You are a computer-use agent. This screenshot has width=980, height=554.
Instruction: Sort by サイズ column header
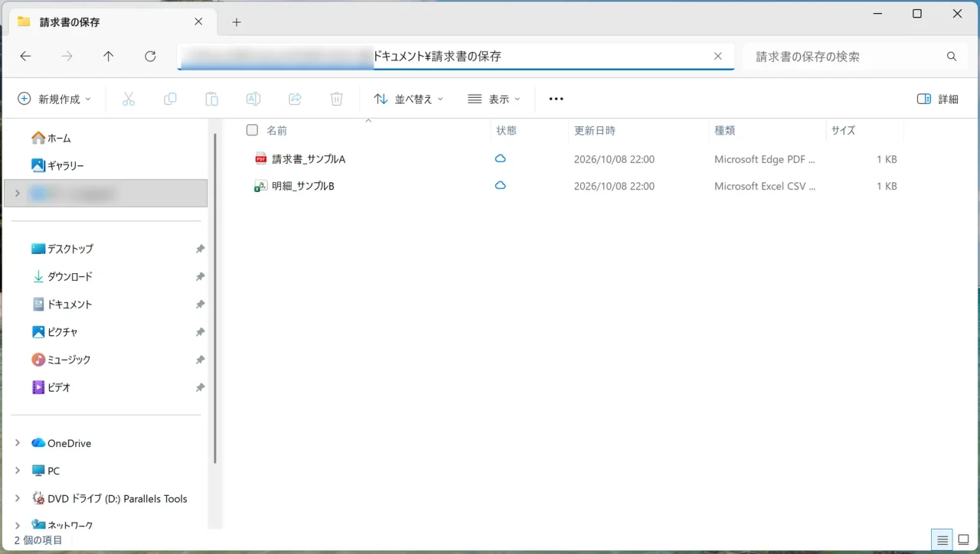click(x=843, y=130)
